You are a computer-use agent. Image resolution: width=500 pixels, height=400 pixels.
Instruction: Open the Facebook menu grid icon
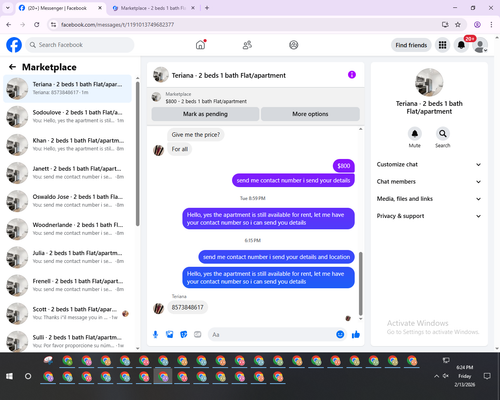click(x=442, y=45)
